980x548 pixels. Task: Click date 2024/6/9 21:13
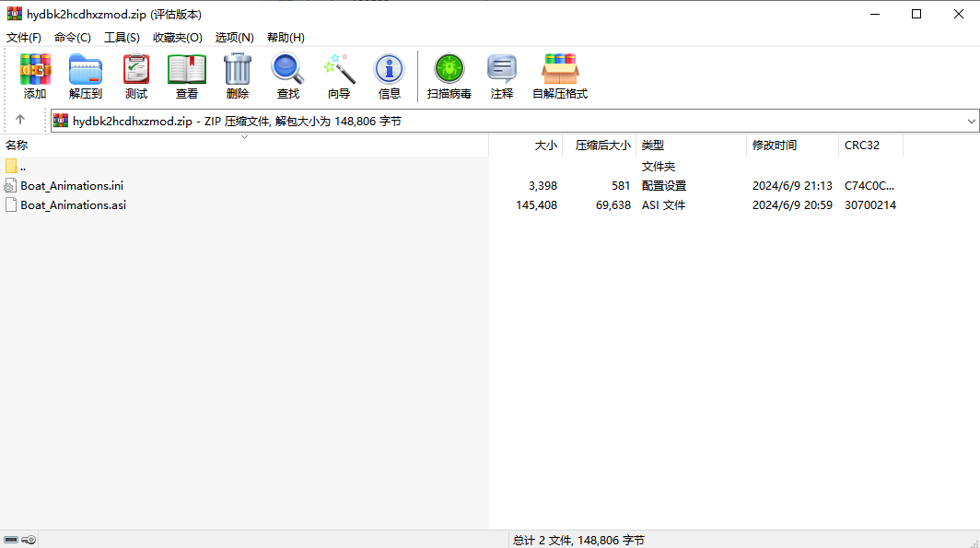pos(792,185)
